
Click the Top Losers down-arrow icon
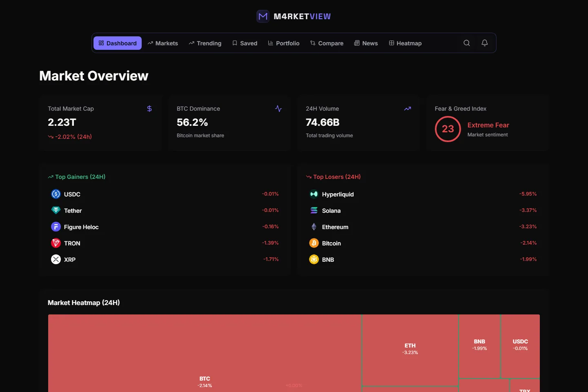point(309,177)
